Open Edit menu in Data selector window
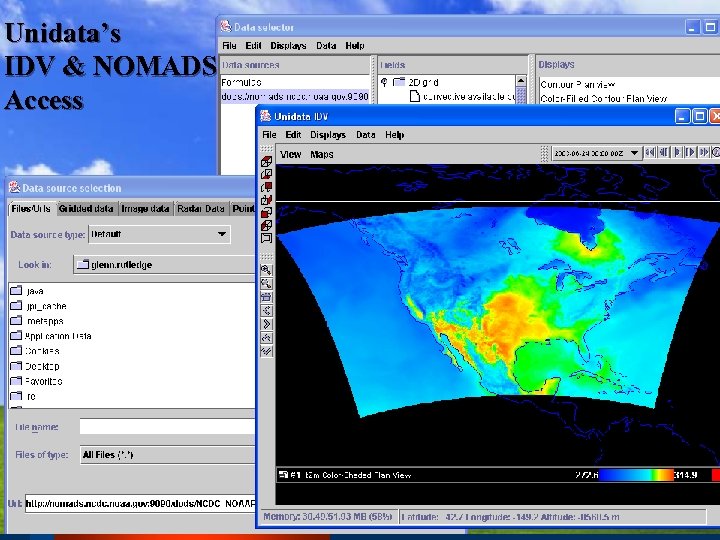720x540 pixels. 253,45
